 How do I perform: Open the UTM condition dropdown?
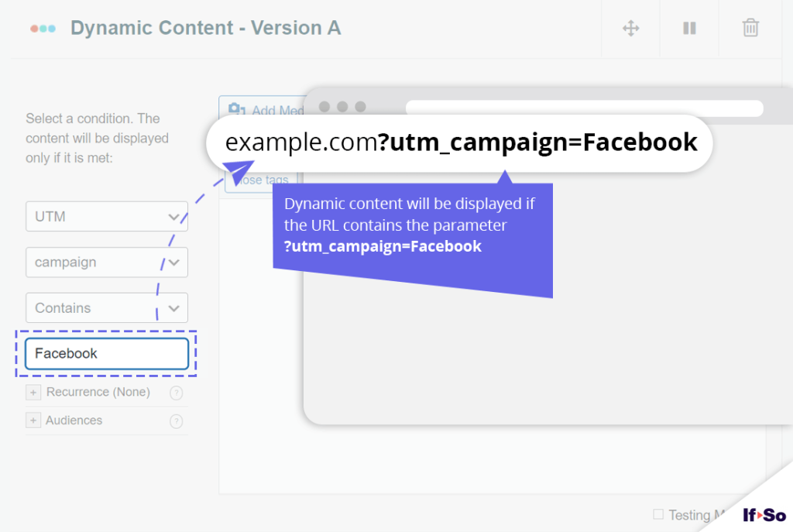[107, 217]
